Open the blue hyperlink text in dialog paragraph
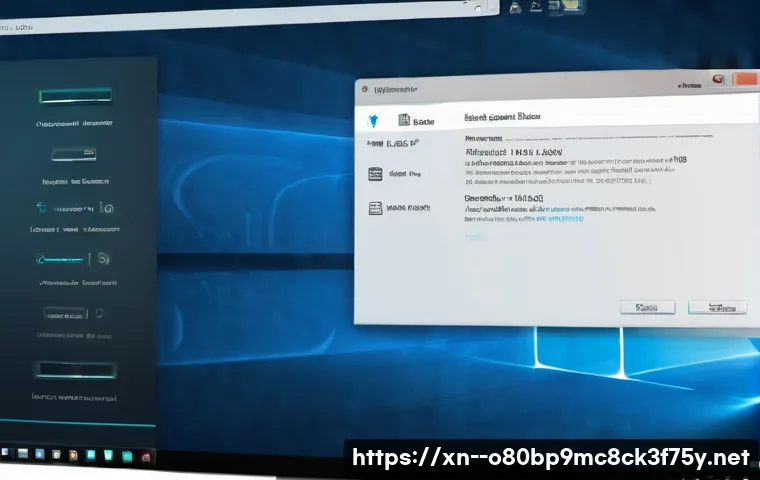The image size is (760, 480). pos(559,219)
